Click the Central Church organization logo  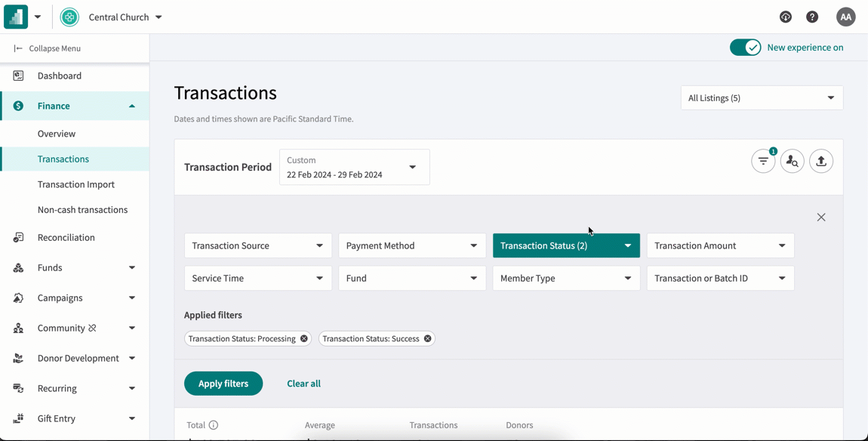point(68,17)
